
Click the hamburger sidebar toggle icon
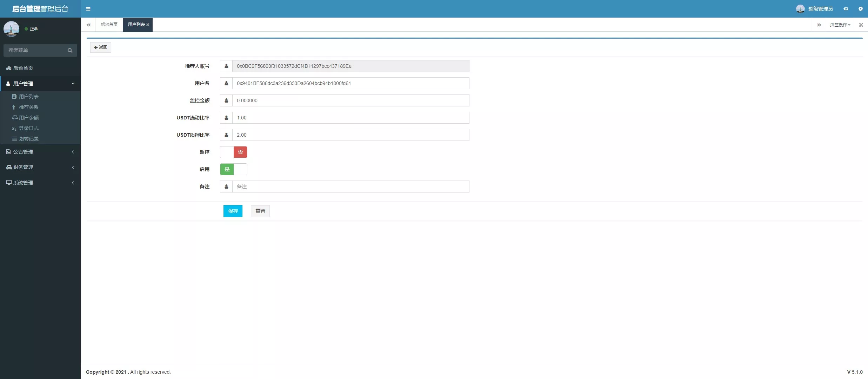[x=88, y=9]
